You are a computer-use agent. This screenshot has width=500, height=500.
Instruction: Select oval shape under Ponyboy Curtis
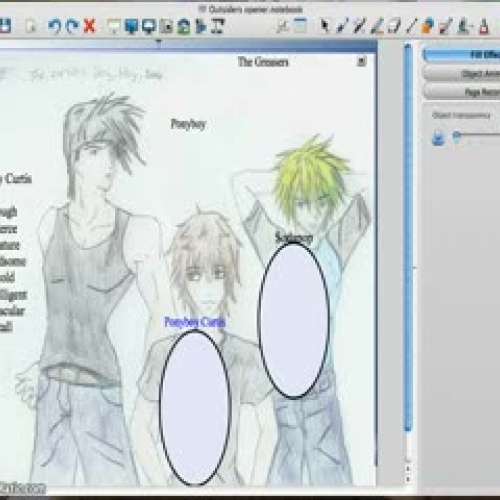click(195, 407)
